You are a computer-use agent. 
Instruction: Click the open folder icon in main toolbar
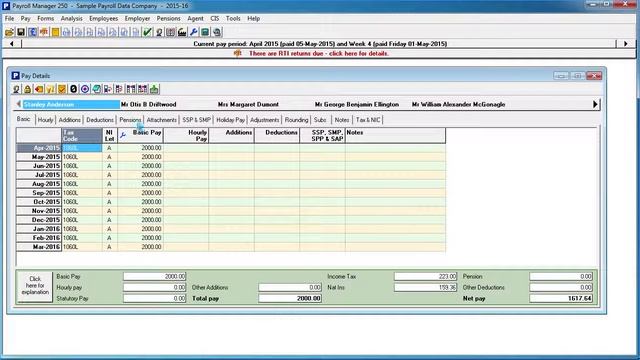click(x=9, y=32)
